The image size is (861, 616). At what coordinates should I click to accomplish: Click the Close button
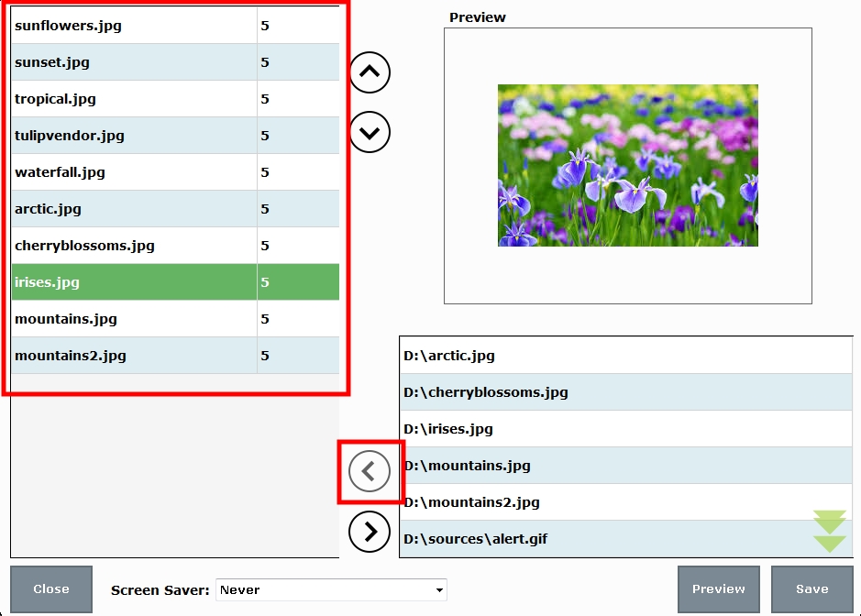(50, 589)
